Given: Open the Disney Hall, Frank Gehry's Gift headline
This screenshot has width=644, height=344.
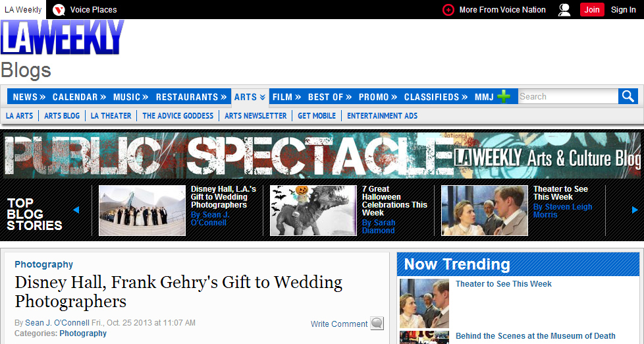Looking at the screenshot, I should (x=178, y=292).
